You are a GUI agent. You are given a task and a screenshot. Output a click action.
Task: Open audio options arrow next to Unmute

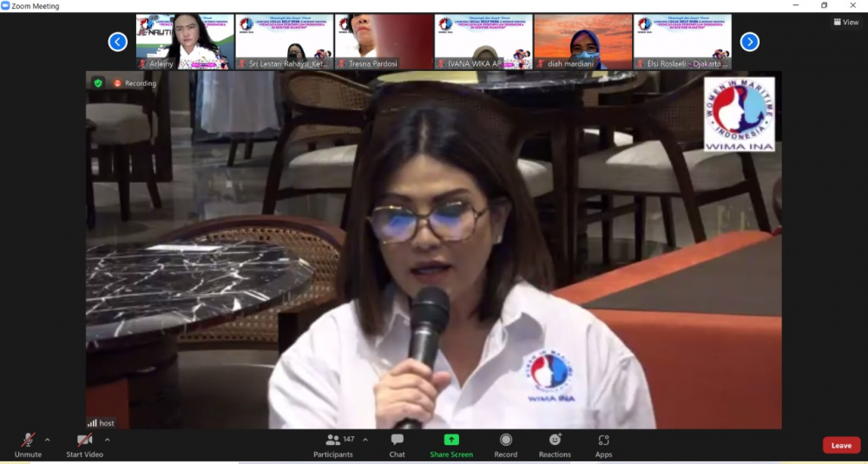47,440
